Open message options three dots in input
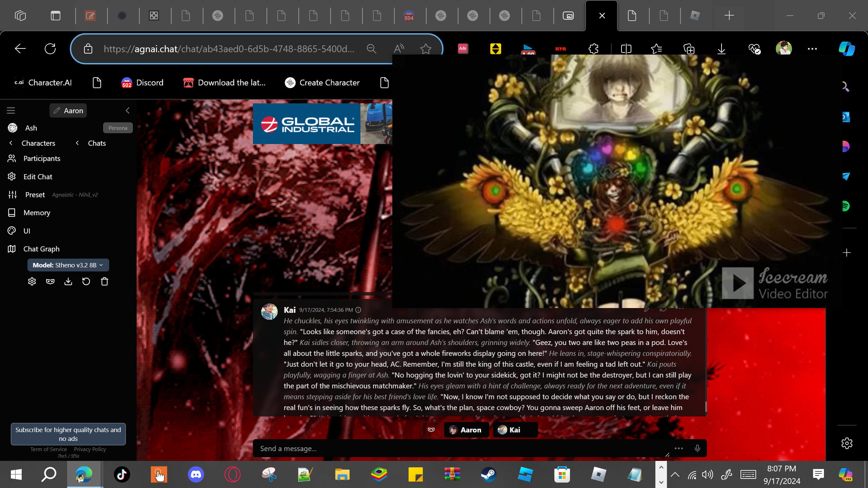 pyautogui.click(x=678, y=448)
